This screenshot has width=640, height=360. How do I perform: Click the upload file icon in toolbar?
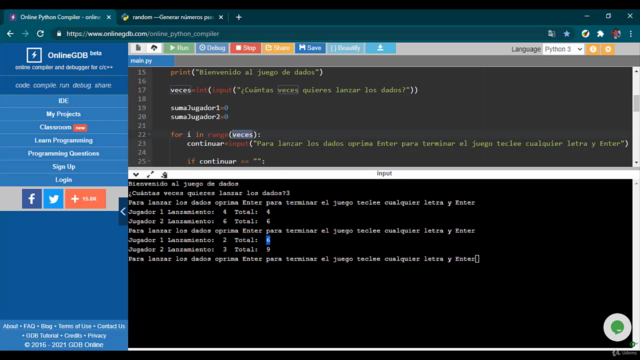point(154,48)
